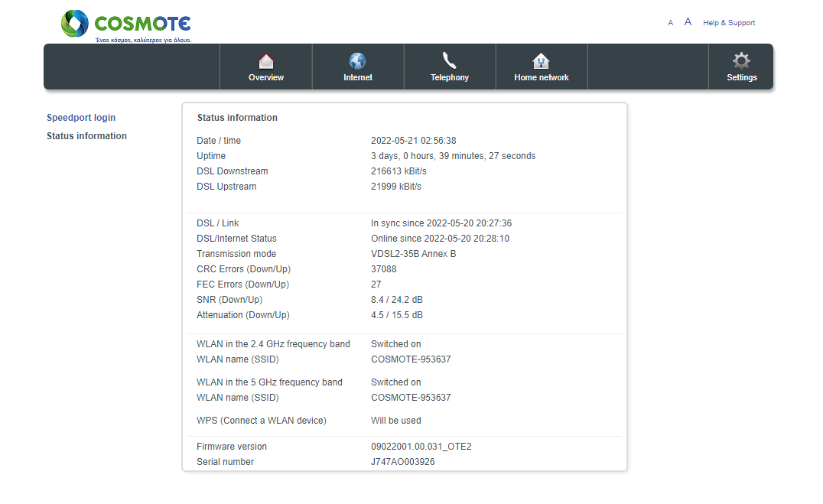Click the DSL Downstream label

[232, 171]
